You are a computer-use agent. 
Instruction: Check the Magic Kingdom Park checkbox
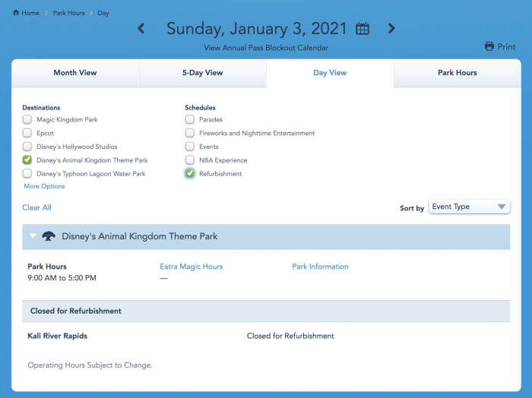pyautogui.click(x=27, y=119)
